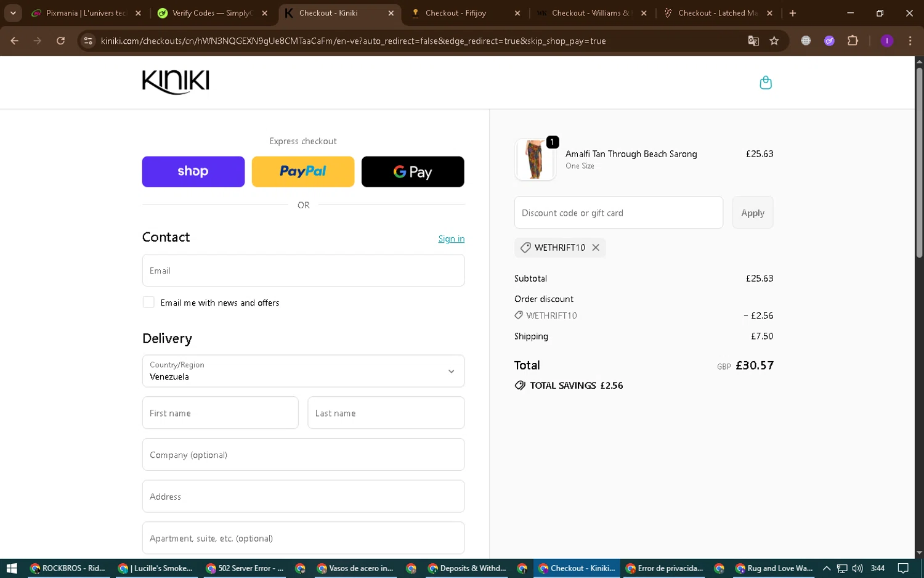This screenshot has height=578, width=924.
Task: Open the Rug and Love taskbar window
Action: [x=774, y=568]
